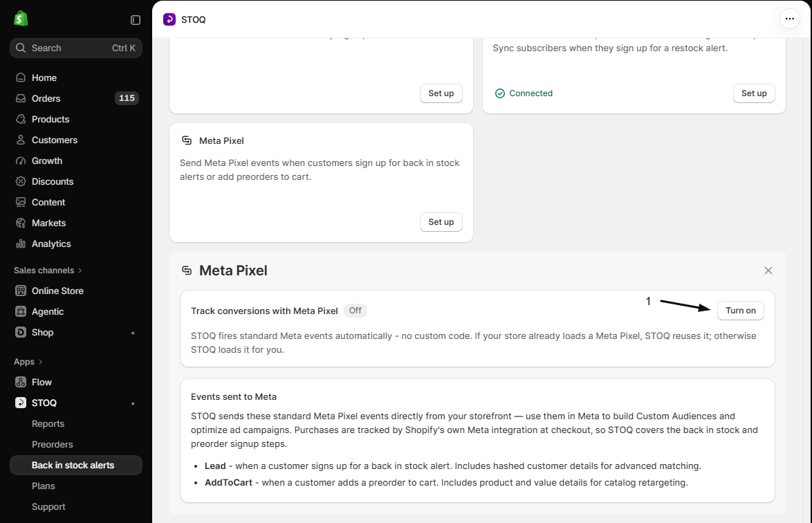Open STOQ Plans
The height and width of the screenshot is (523, 812).
(x=76, y=486)
